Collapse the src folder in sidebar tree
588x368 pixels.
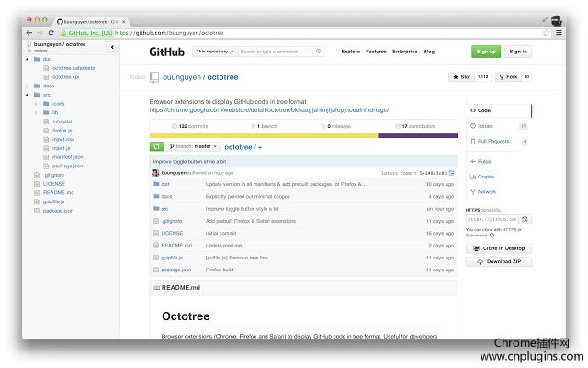tap(27, 95)
